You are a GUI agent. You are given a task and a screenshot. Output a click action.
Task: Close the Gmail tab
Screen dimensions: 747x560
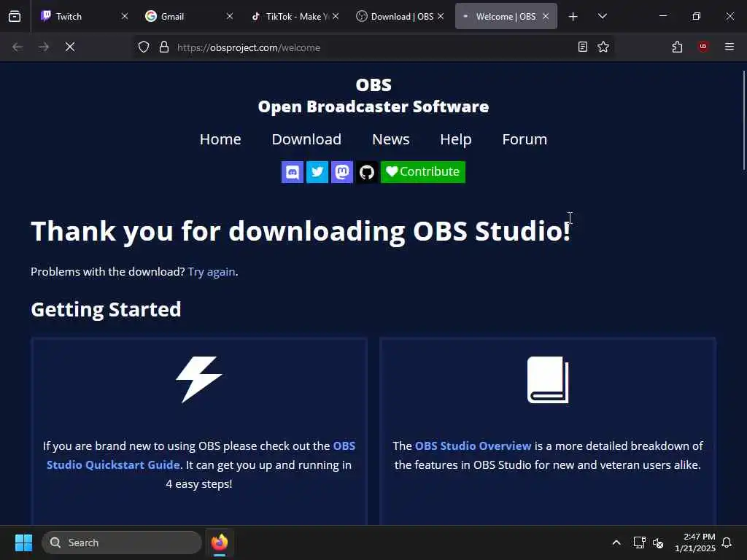tap(230, 16)
